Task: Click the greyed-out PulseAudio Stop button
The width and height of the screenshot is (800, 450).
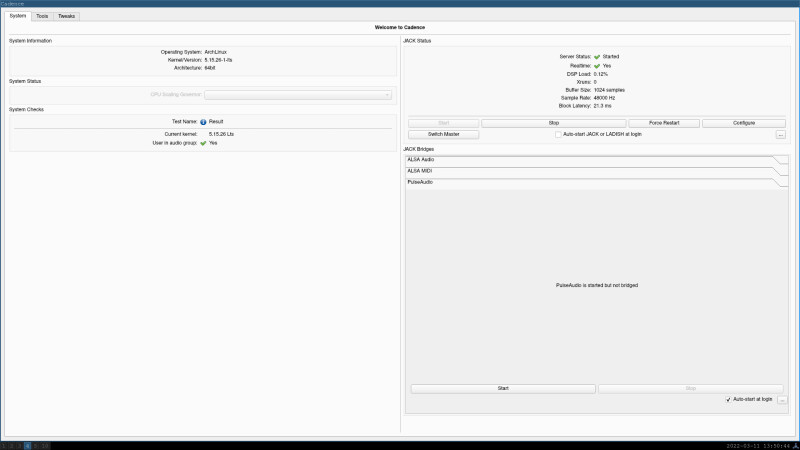Action: pyautogui.click(x=690, y=389)
